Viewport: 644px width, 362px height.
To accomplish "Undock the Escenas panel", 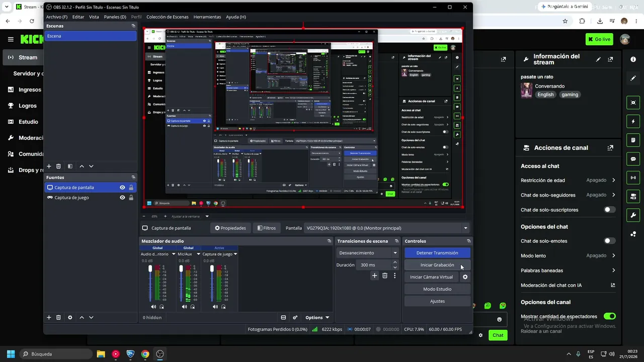I will point(133,26).
